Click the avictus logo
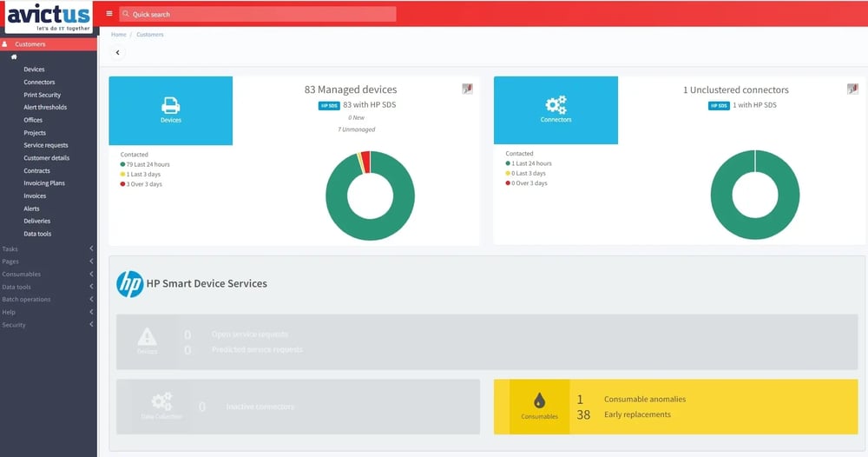Viewport: 868px width, 457px height. 49,17
